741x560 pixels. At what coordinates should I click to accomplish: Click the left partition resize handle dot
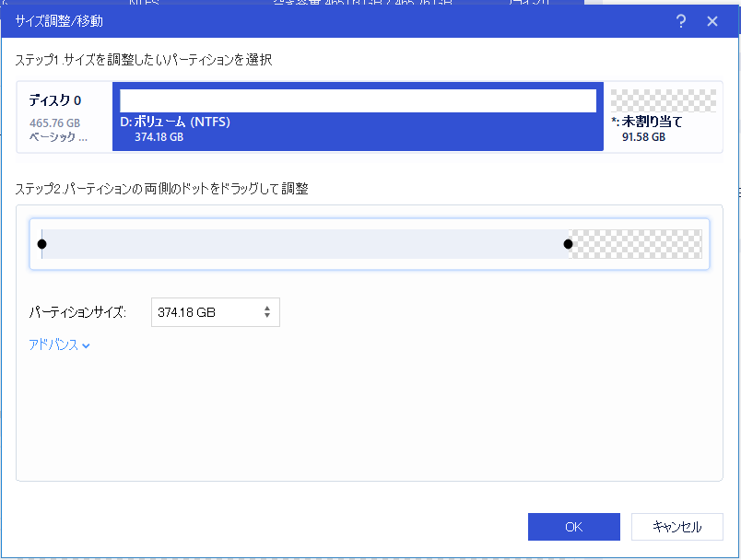pos(42,243)
